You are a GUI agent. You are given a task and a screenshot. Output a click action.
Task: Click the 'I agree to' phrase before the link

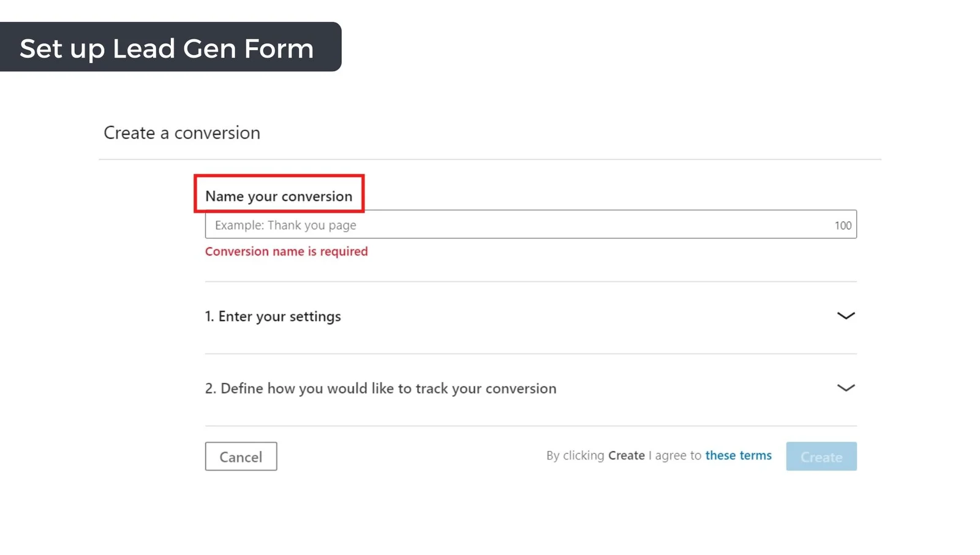(x=675, y=456)
